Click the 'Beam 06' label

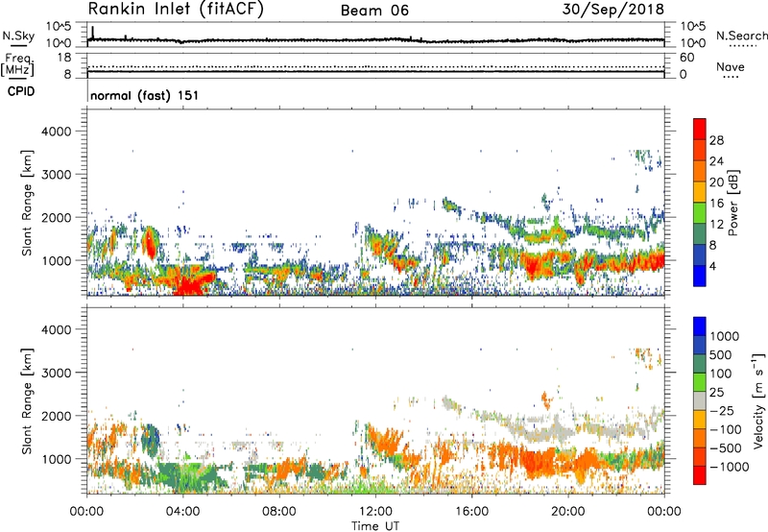point(374,11)
